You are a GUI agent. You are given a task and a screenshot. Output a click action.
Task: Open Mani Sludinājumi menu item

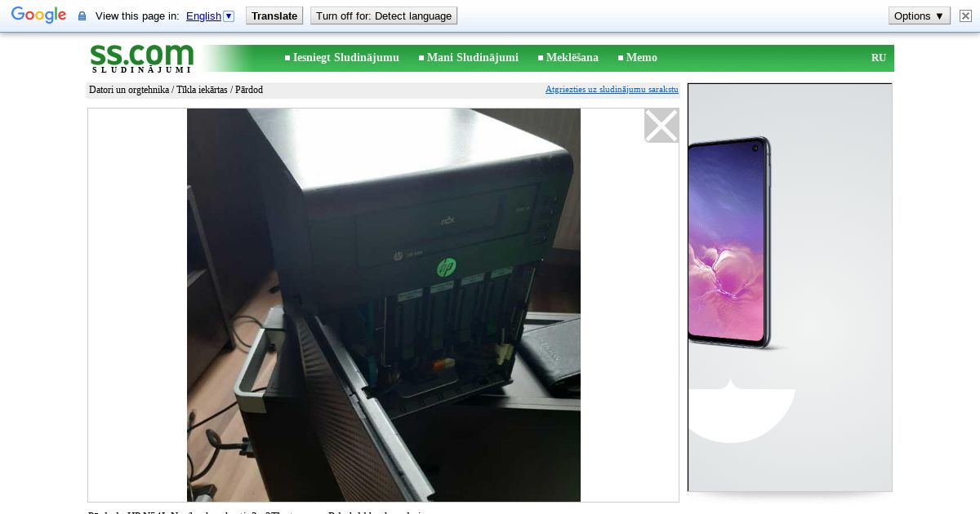(472, 58)
